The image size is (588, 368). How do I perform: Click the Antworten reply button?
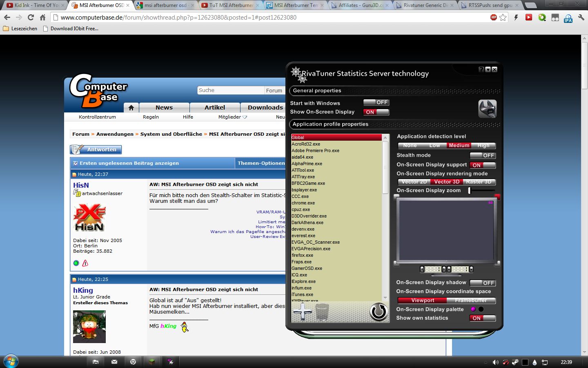(x=96, y=150)
